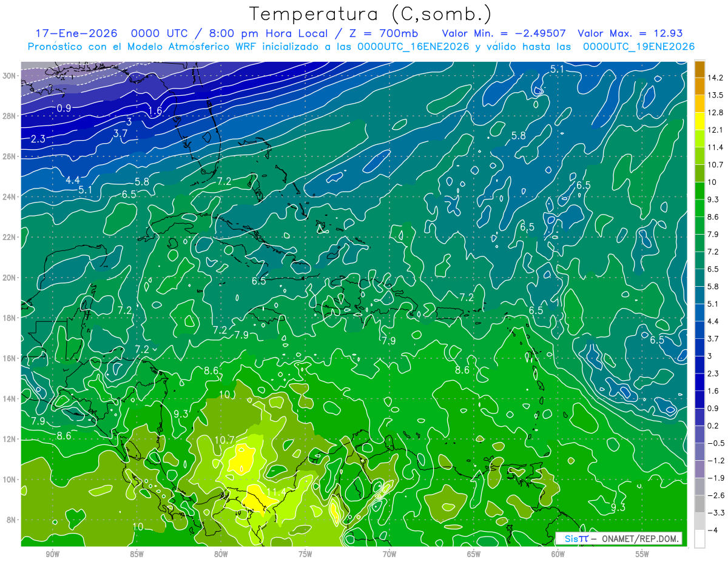Click the 14.2 value on the colorbar
Viewport: 728px width, 562px height.
click(x=716, y=78)
